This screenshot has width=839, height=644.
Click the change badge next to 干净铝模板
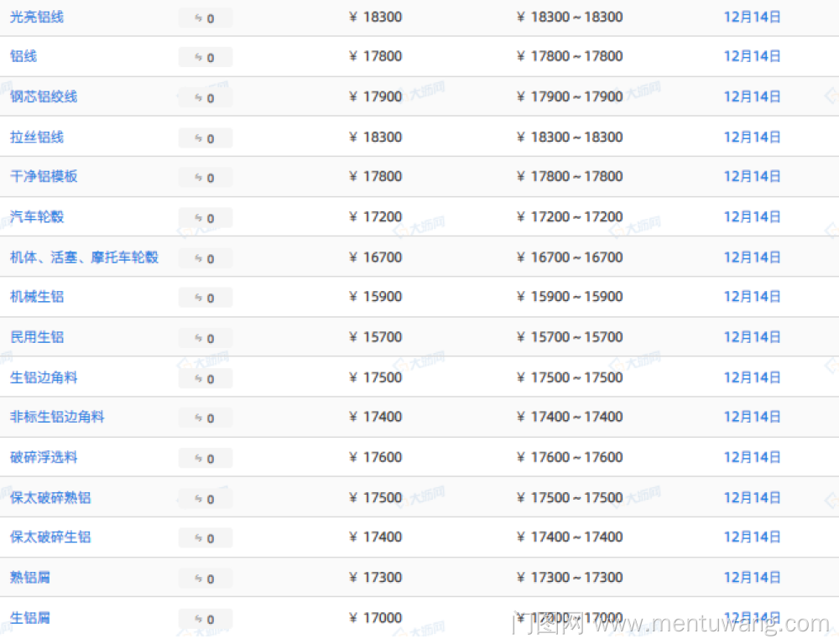[x=206, y=178]
